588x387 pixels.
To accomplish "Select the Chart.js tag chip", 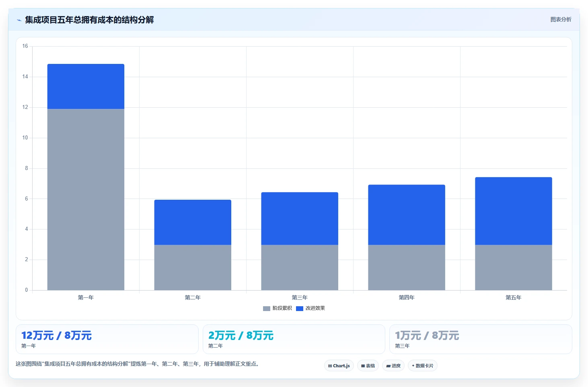I will pyautogui.click(x=339, y=366).
